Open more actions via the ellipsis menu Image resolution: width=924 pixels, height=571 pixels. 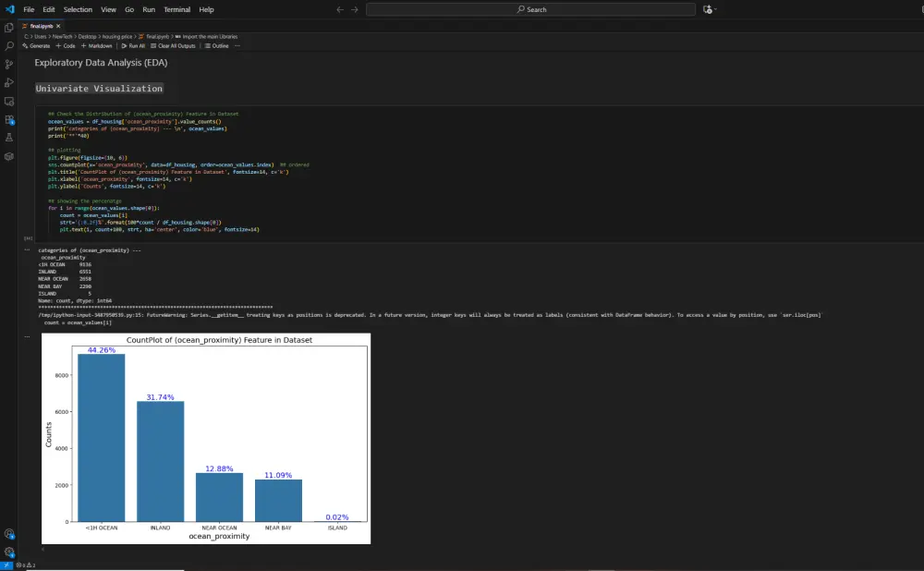coord(237,45)
